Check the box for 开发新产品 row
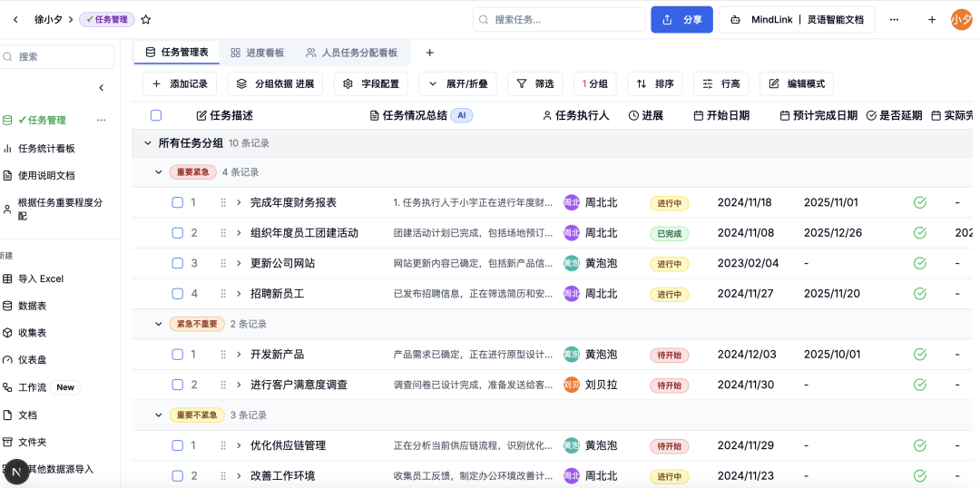 coord(178,355)
